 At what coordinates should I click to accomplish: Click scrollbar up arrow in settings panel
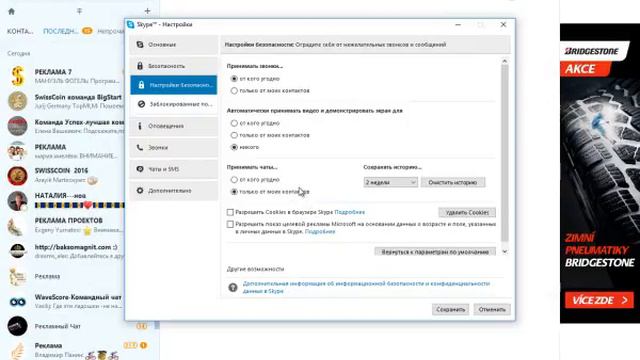504,61
